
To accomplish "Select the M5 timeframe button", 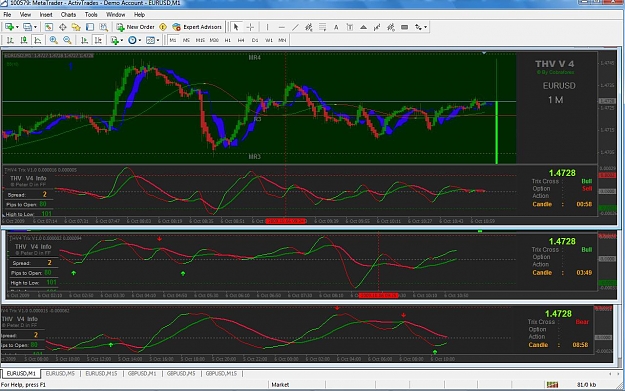I will tap(186, 40).
